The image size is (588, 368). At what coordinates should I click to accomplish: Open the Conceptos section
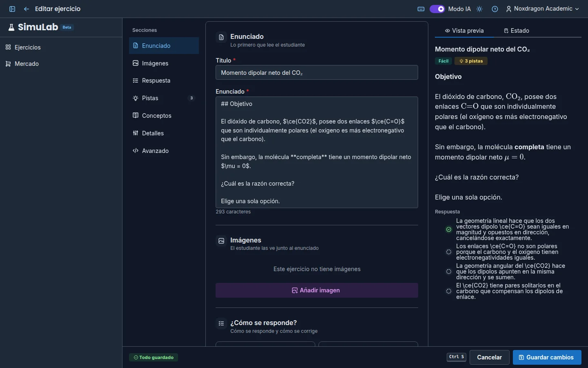164,116
